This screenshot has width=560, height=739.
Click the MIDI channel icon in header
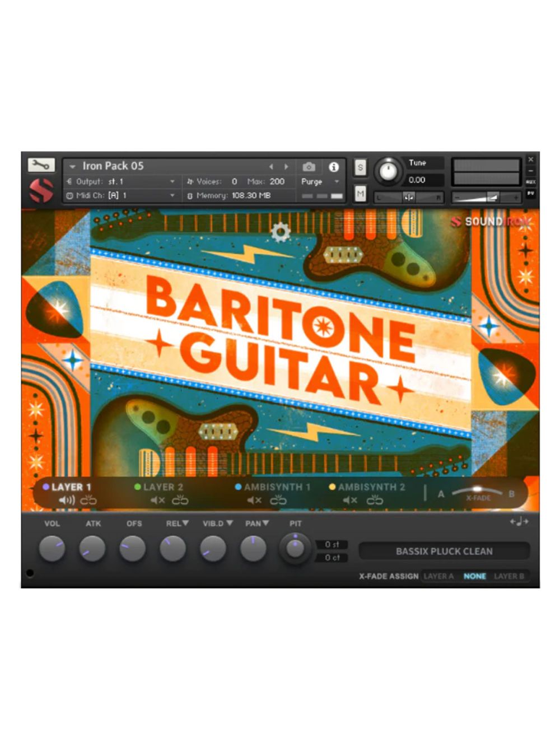tap(70, 195)
